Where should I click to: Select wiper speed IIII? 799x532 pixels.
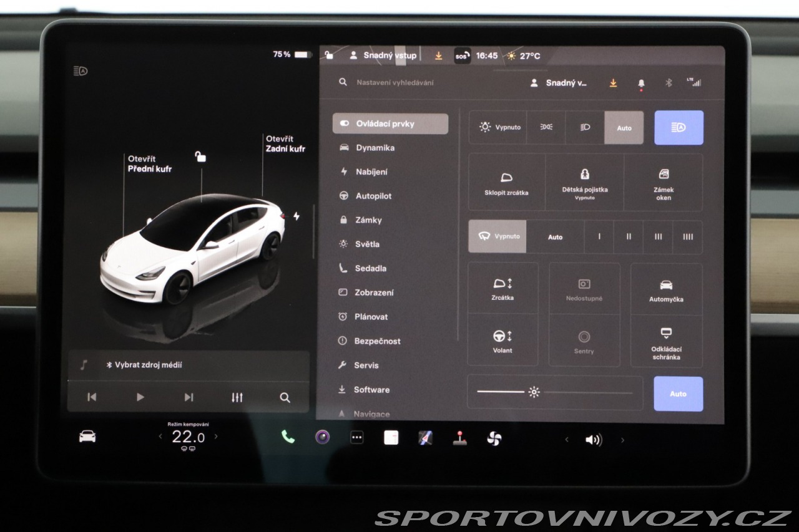click(688, 237)
